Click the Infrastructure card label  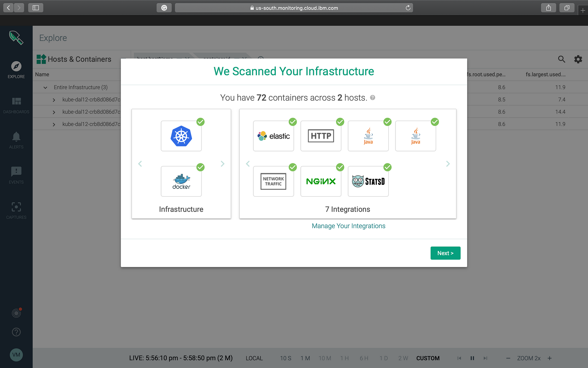coord(181,209)
